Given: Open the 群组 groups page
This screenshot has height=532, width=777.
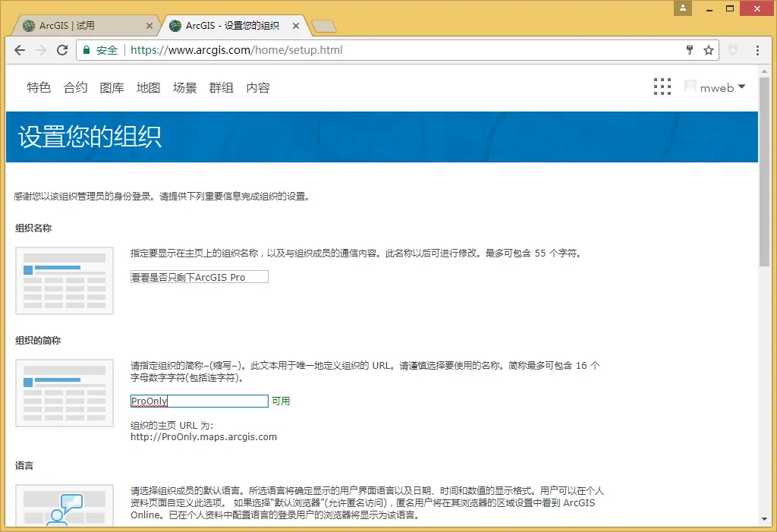Looking at the screenshot, I should 221,88.
